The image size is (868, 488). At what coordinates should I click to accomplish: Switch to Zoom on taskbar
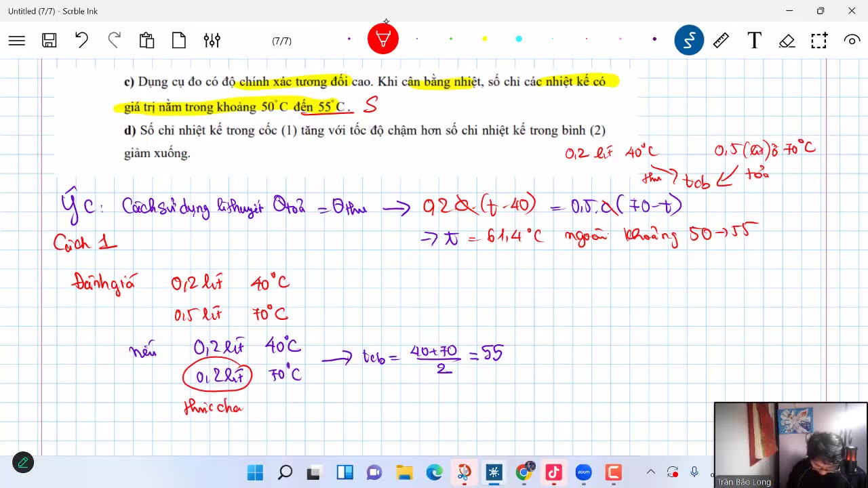point(583,472)
